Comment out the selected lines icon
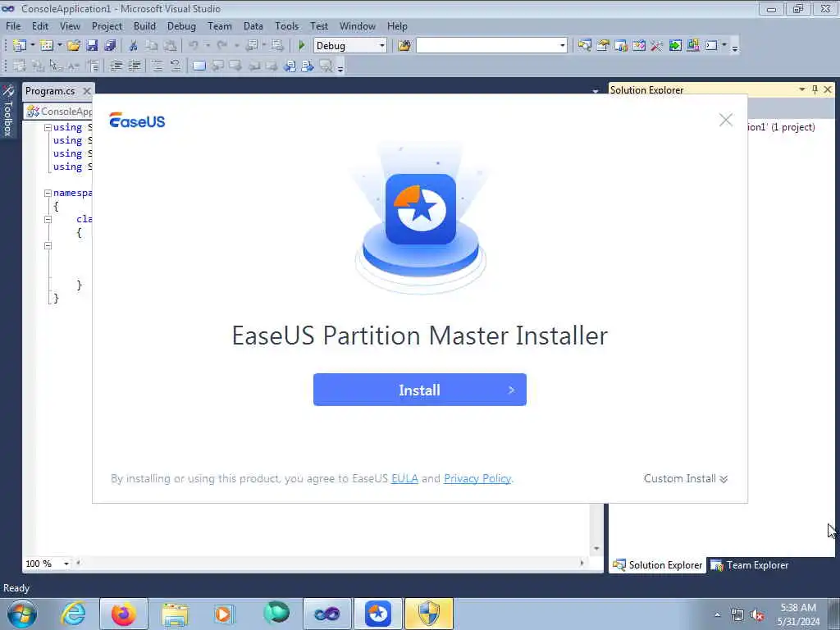 point(157,66)
